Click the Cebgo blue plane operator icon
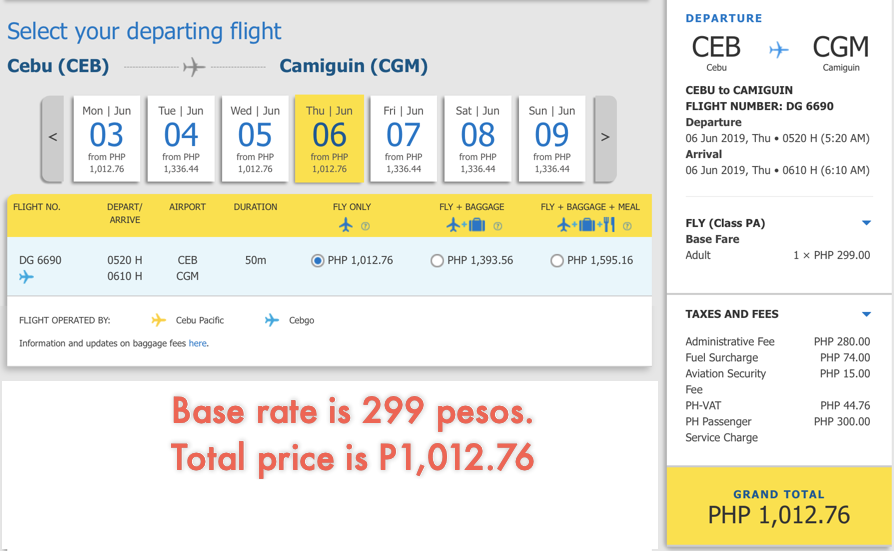The image size is (894, 551). [272, 320]
